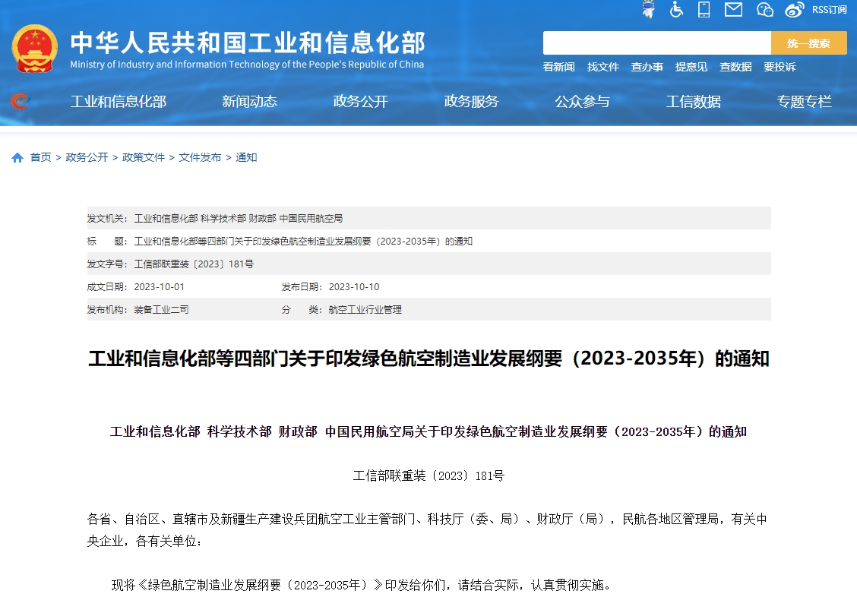Open 查数据 quick link
Screen dimensions: 857x616
click(735, 68)
